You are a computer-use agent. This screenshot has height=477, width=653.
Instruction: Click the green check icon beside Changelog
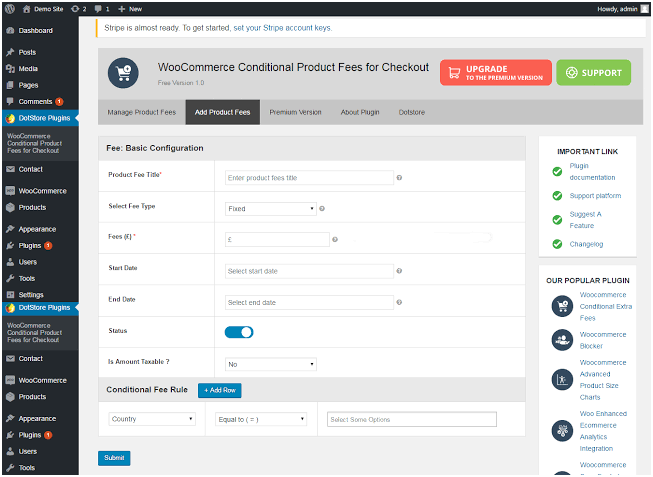coord(557,244)
